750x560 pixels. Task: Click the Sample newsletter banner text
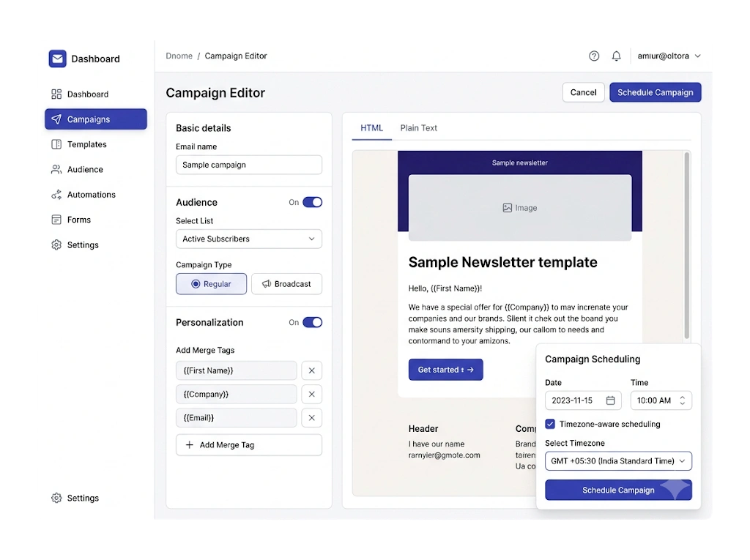(520, 163)
